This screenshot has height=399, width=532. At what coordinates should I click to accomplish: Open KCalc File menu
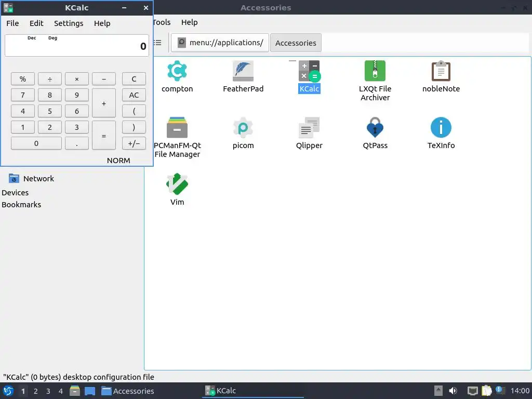pos(12,23)
